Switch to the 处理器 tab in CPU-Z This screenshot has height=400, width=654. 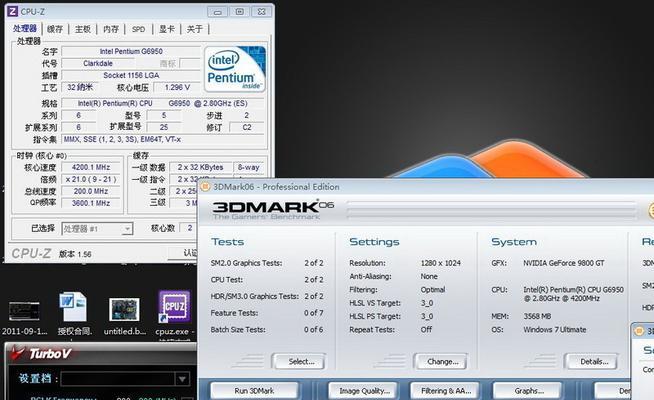pos(25,28)
